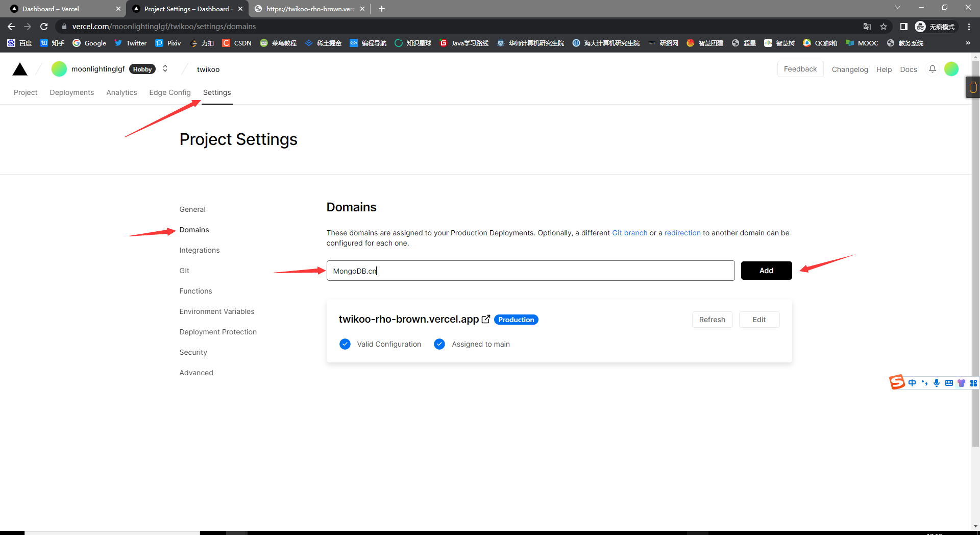Follow the Git branch link
This screenshot has width=980, height=535.
coord(629,233)
